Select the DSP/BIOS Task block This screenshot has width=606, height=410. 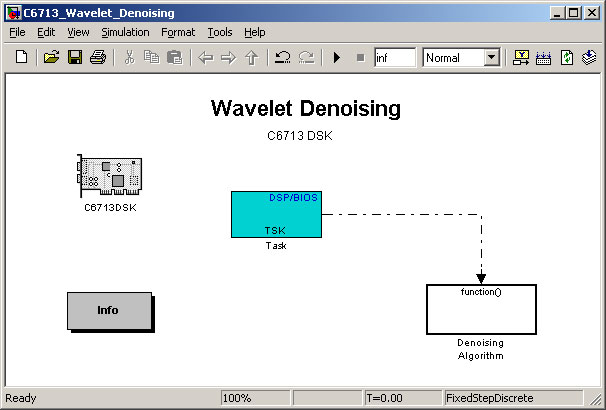(x=276, y=214)
